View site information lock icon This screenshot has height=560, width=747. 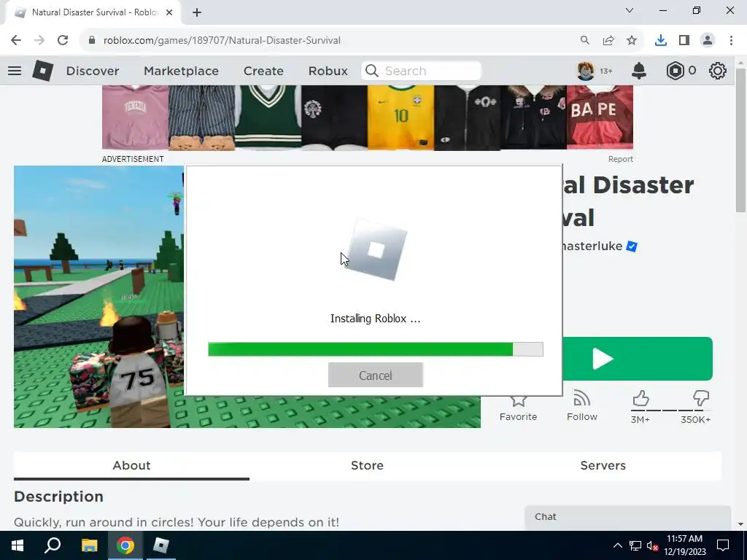92,41
